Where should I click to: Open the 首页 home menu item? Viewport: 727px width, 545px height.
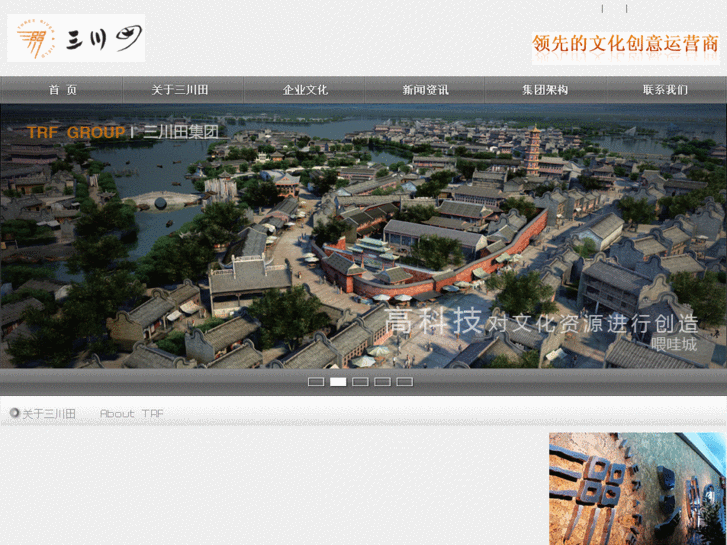[62, 90]
